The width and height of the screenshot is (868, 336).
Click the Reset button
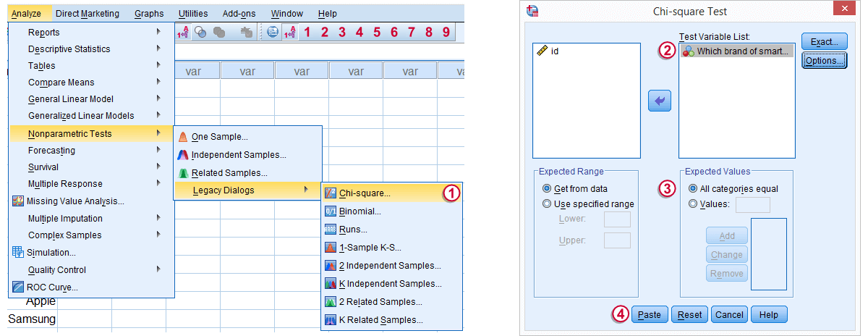click(689, 314)
